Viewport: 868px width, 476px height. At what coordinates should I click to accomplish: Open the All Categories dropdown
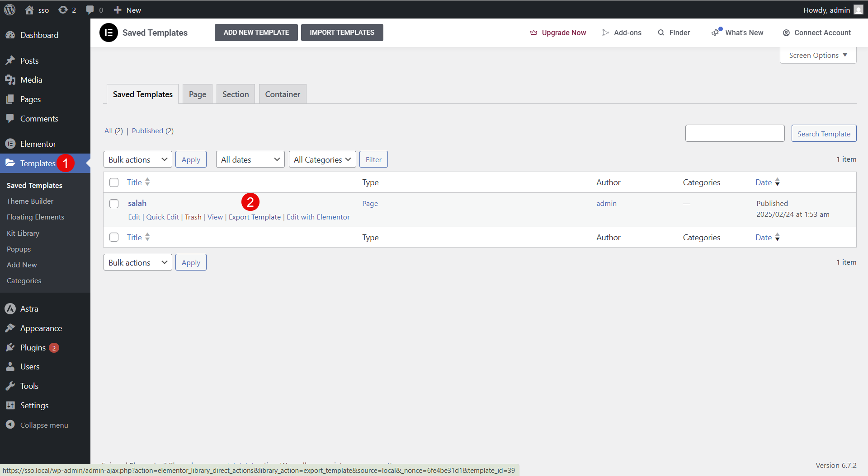click(322, 159)
